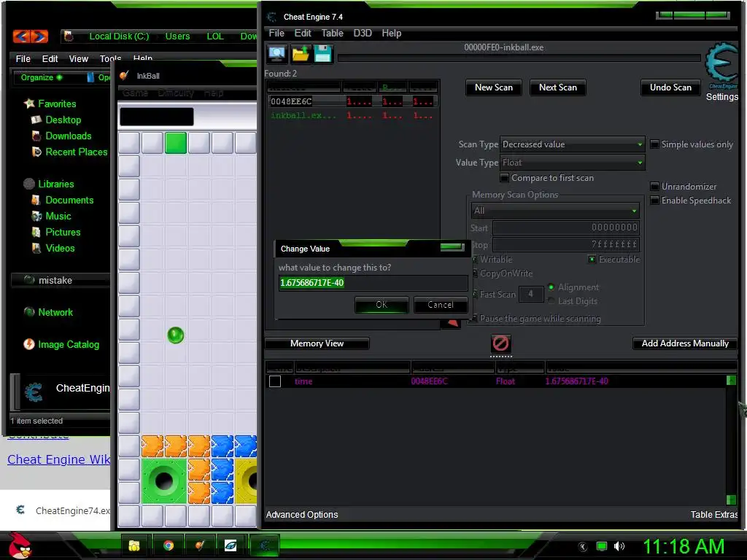Screen dimensions: 747x560
Task: Click the taskbar clock 11:18 AM
Action: click(x=684, y=546)
